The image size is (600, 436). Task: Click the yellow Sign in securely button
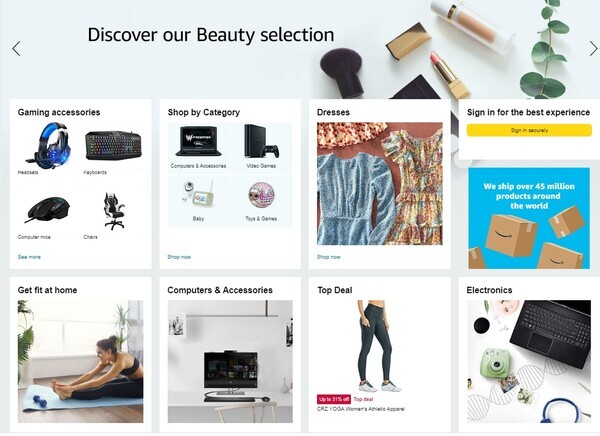coord(529,130)
